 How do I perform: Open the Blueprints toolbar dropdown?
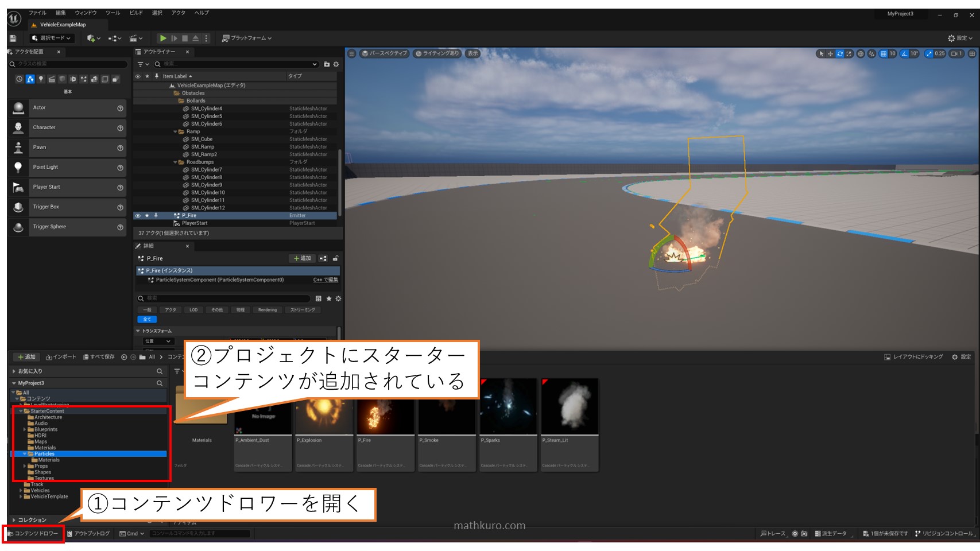(115, 38)
